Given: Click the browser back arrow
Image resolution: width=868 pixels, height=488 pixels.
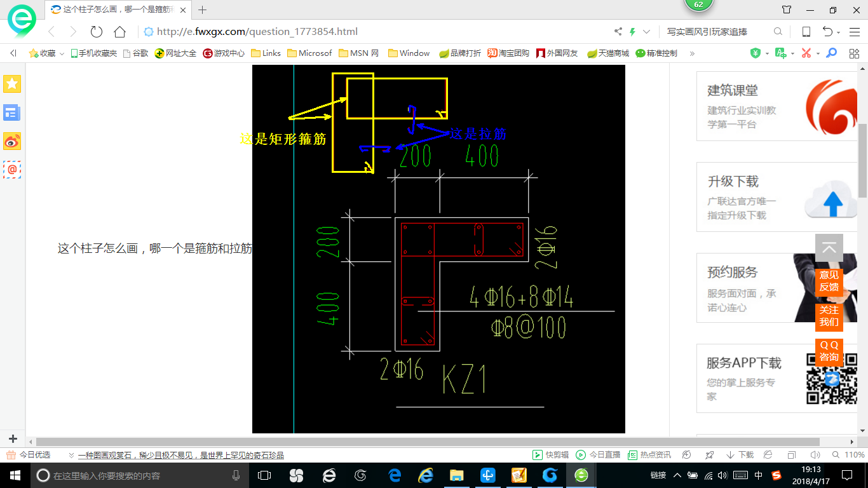Looking at the screenshot, I should point(52,32).
